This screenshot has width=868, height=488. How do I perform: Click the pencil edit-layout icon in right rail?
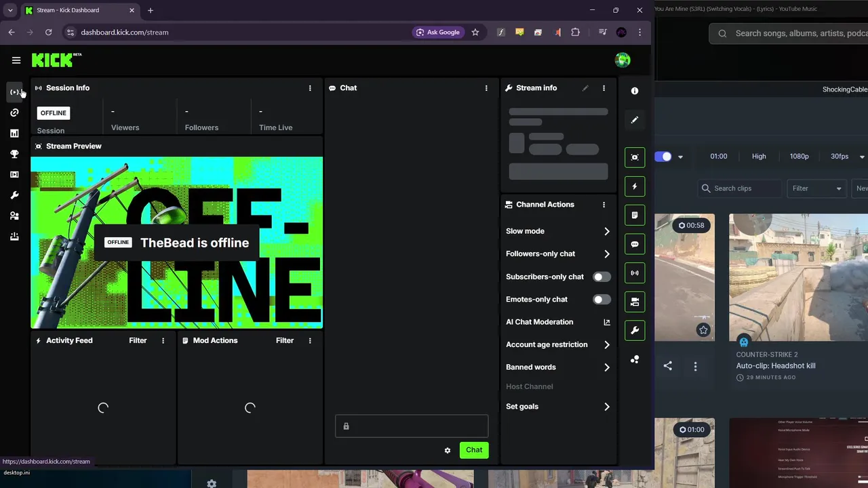click(635, 120)
